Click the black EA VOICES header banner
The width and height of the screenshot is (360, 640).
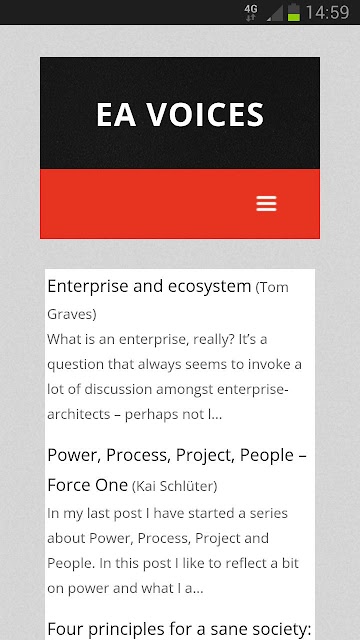tap(180, 113)
